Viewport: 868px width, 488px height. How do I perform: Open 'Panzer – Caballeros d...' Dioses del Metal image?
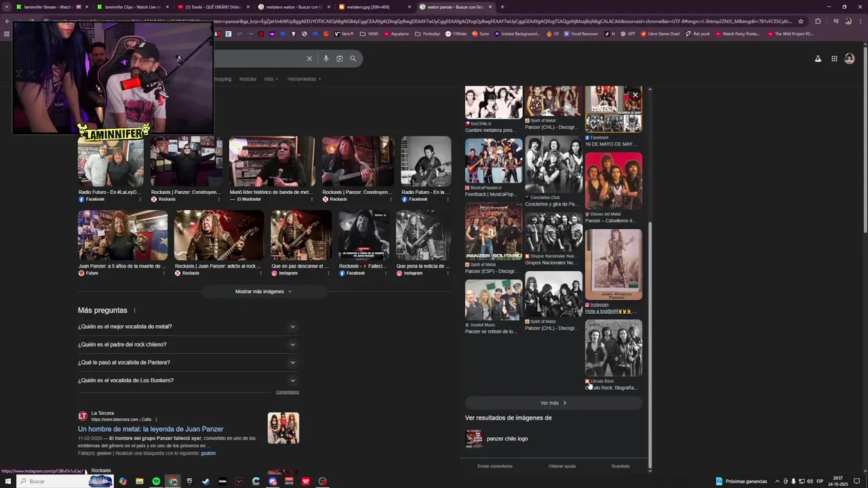614,181
